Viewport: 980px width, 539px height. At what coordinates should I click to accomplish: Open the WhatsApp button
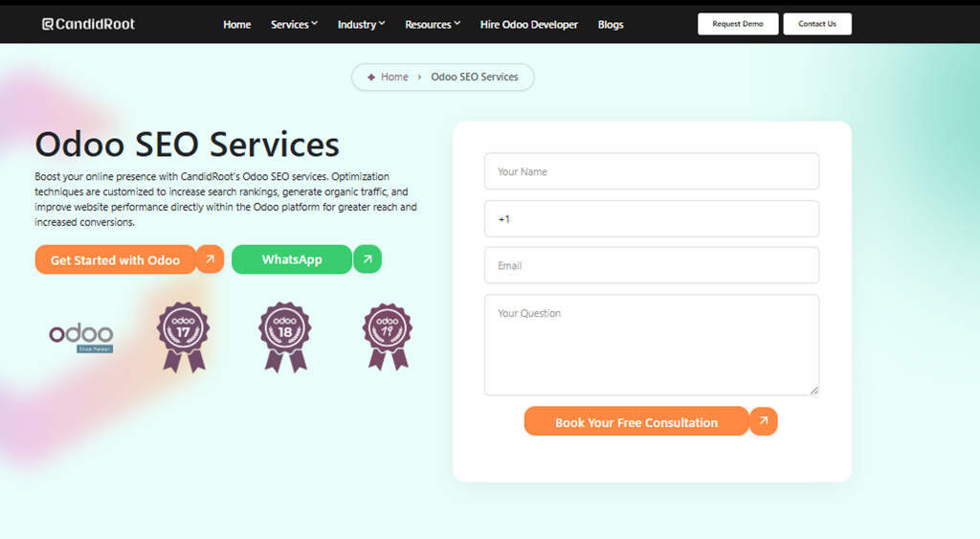pos(292,259)
